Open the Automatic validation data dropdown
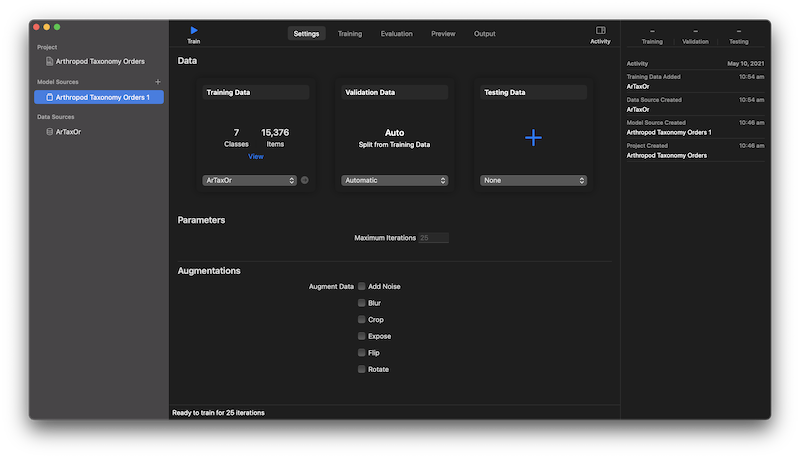 [x=394, y=181]
